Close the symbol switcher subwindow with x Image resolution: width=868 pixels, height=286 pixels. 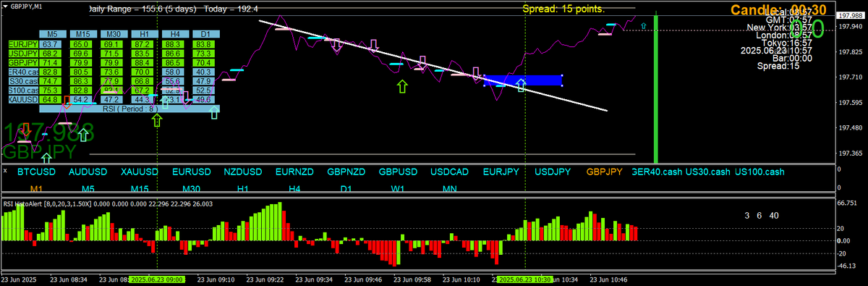click(x=4, y=172)
